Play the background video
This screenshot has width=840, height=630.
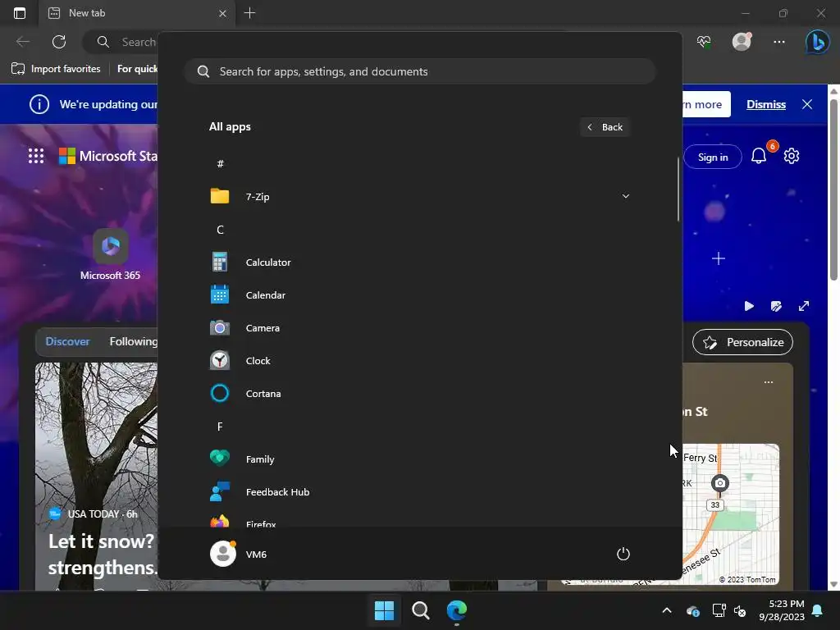[x=749, y=306]
